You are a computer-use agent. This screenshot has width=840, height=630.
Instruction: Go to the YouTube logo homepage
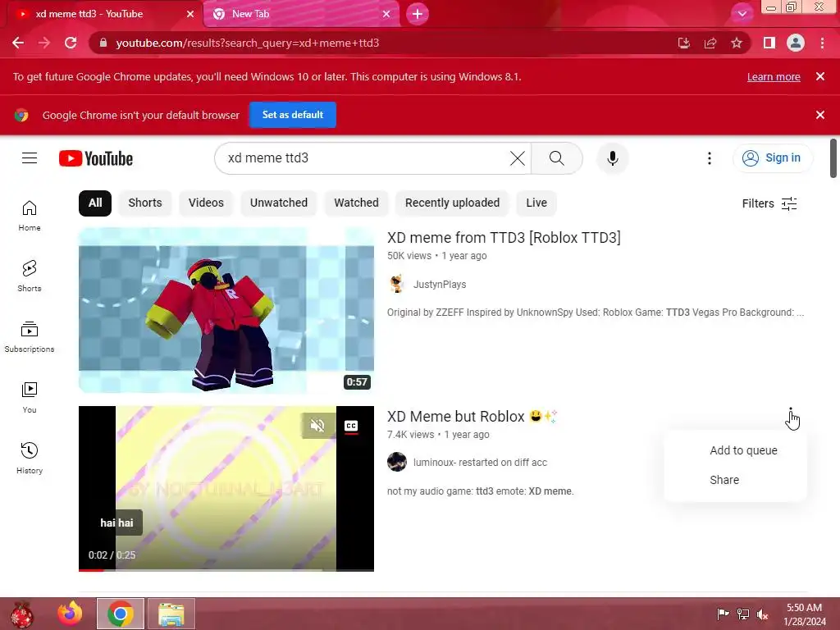96,158
